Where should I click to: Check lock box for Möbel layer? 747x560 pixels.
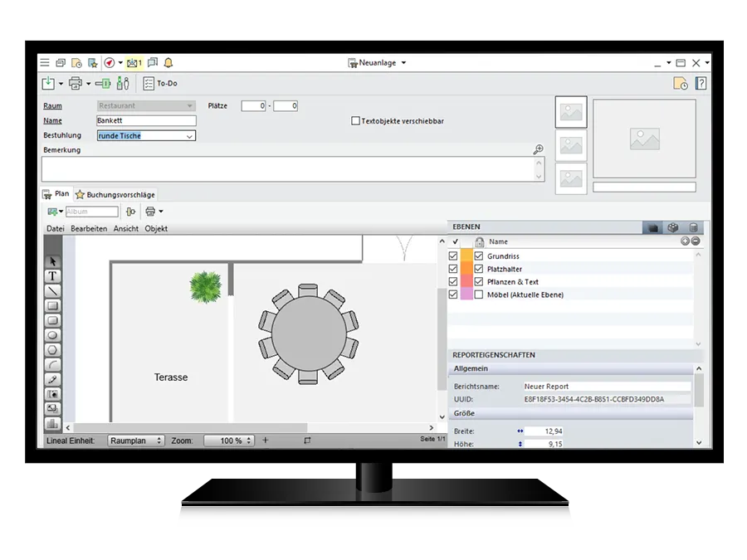479,295
